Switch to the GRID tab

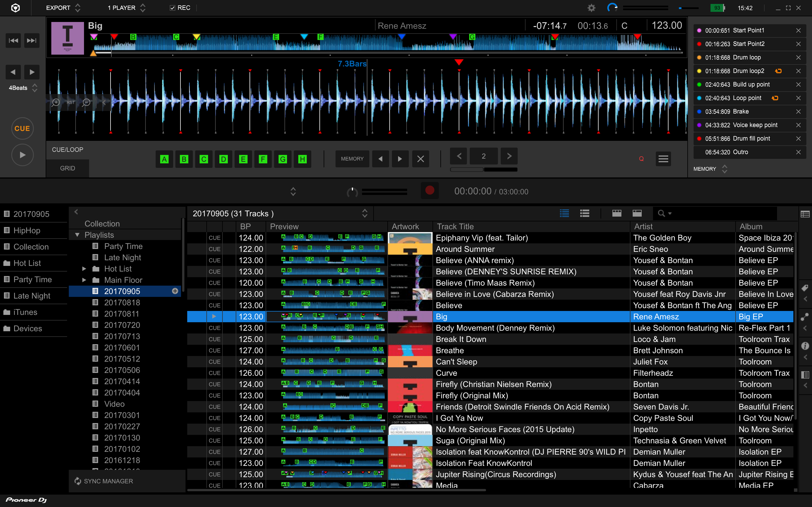(67, 168)
